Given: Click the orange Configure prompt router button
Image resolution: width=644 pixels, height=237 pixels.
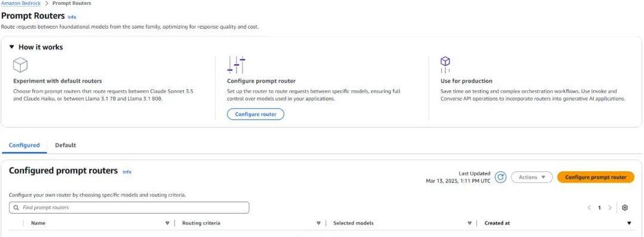Looking at the screenshot, I should pyautogui.click(x=596, y=177).
